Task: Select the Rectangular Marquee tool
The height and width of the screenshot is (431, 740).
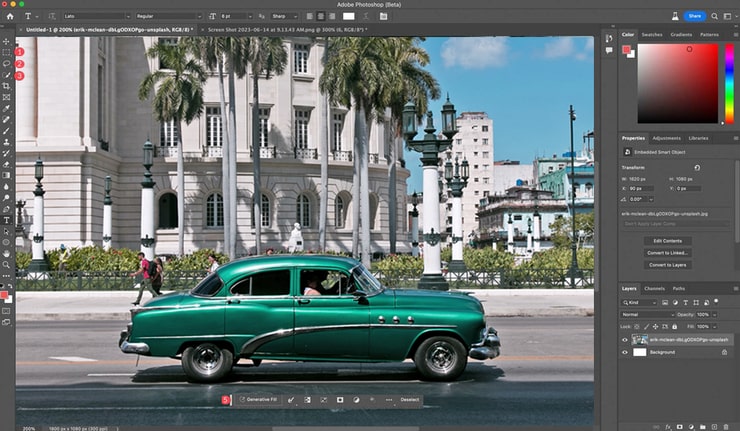Action: [6, 52]
